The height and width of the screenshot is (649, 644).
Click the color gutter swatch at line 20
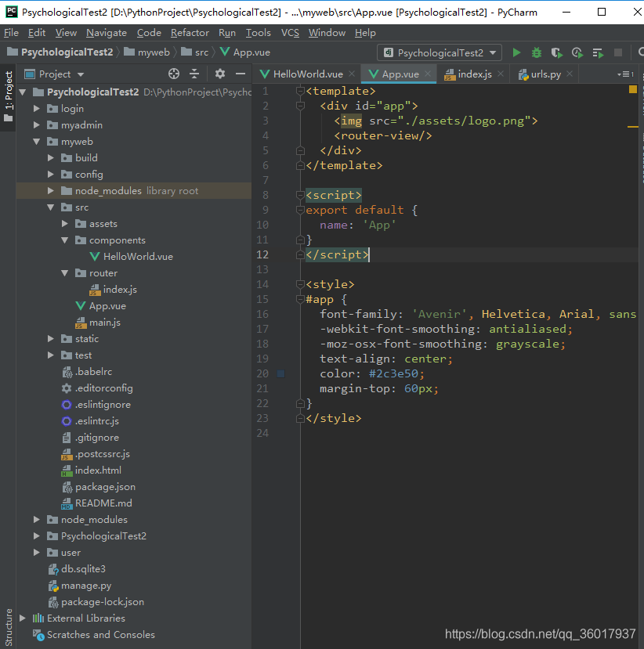[280, 373]
